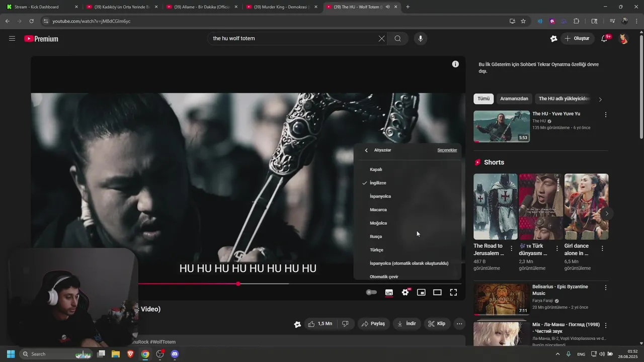The height and width of the screenshot is (362, 644).
Task: Toggle the subtitles CC button in the player
Action: [389, 292]
